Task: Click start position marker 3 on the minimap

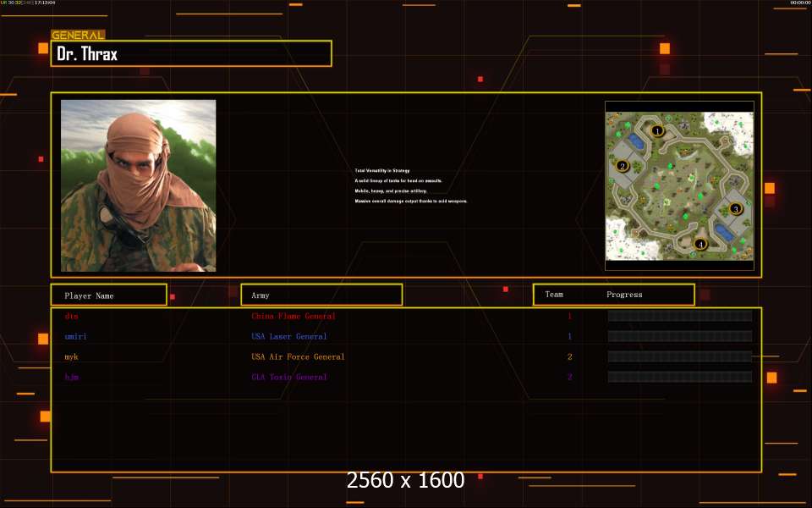Action: point(735,208)
